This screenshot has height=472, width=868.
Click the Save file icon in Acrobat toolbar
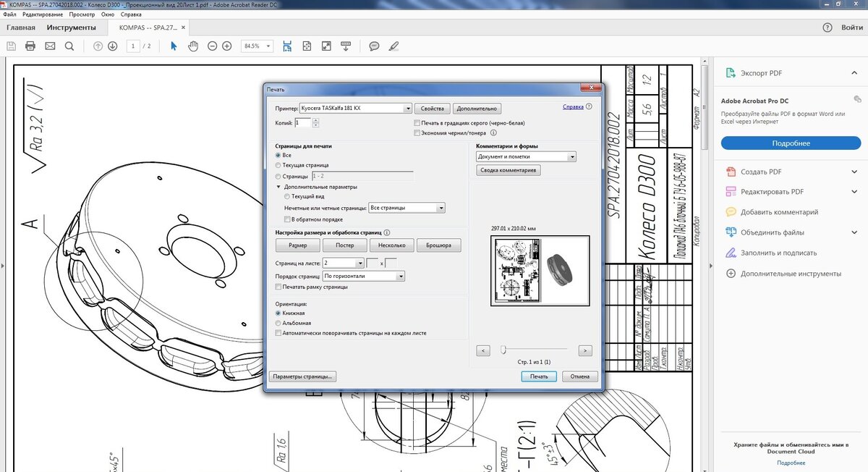pos(11,46)
